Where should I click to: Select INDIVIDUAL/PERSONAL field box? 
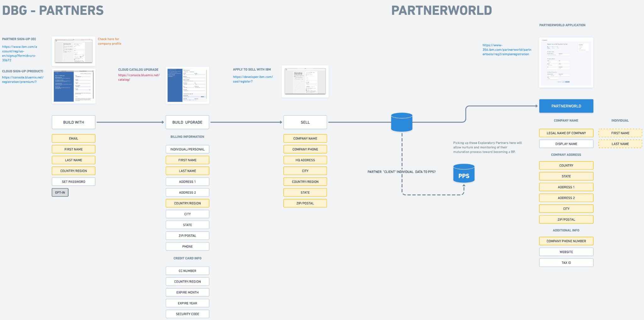187,149
